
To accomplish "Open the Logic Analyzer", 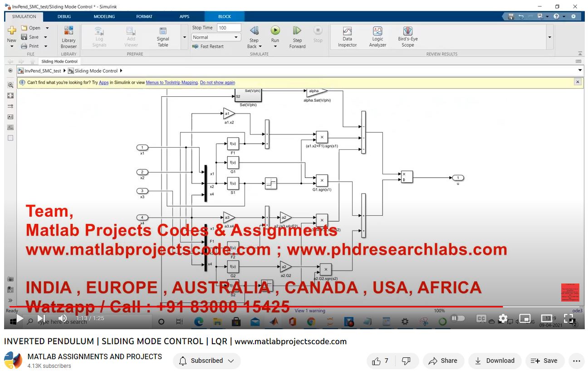I will [x=377, y=37].
